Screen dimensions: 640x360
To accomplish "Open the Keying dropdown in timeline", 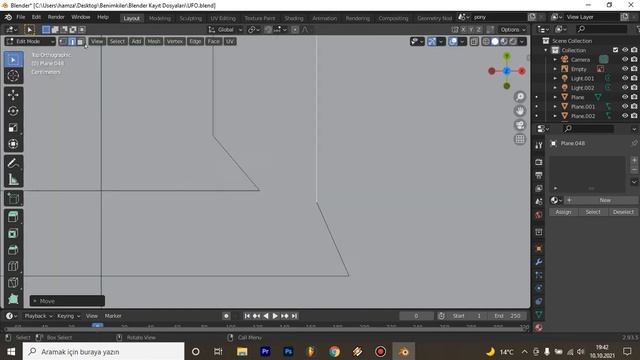I will coord(69,316).
